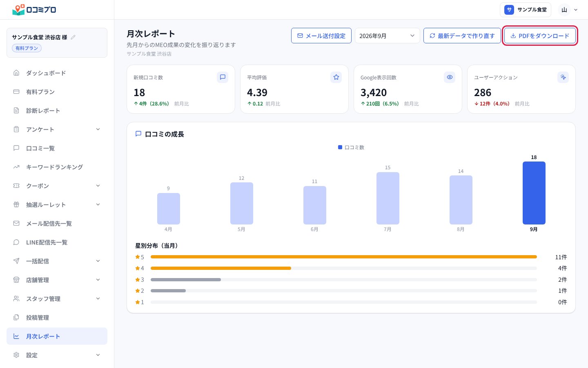Screen dimensions: 588x368
Task: Go to 月次レポート in sidebar
Action: (57, 336)
